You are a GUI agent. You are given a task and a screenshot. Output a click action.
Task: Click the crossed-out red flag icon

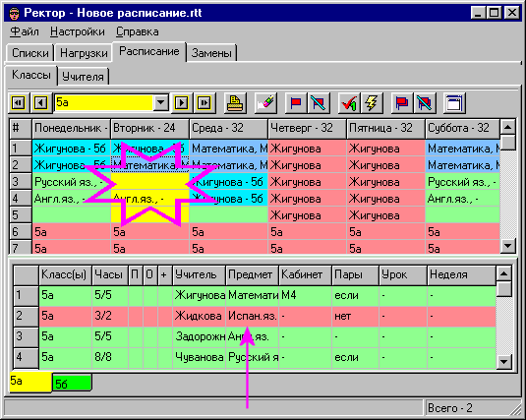coord(318,102)
